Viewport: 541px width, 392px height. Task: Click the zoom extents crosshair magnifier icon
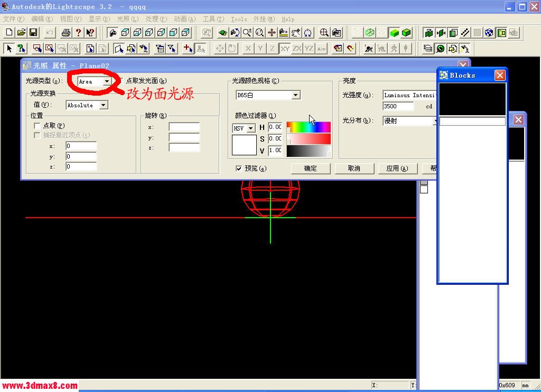(324, 32)
